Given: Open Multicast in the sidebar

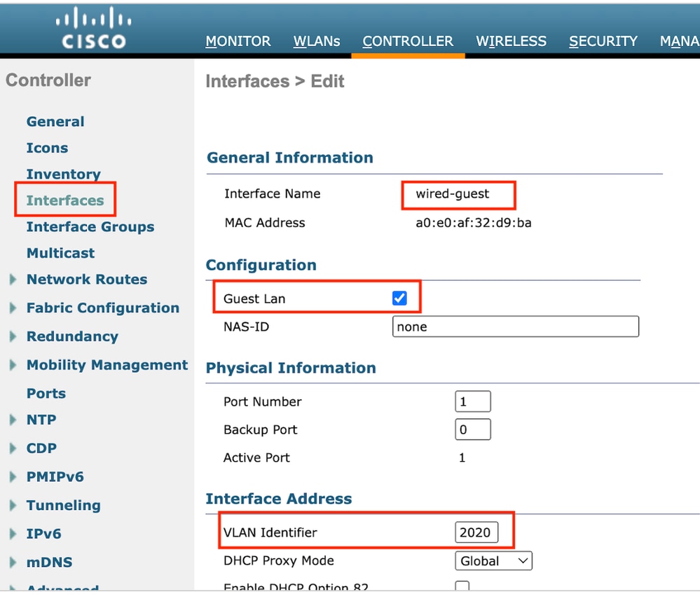Looking at the screenshot, I should tap(61, 253).
